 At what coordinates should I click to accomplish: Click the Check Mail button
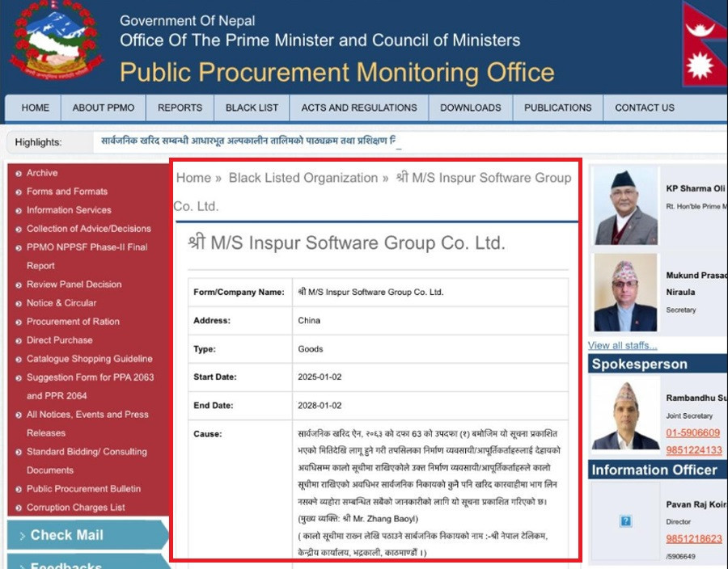pos(87,535)
